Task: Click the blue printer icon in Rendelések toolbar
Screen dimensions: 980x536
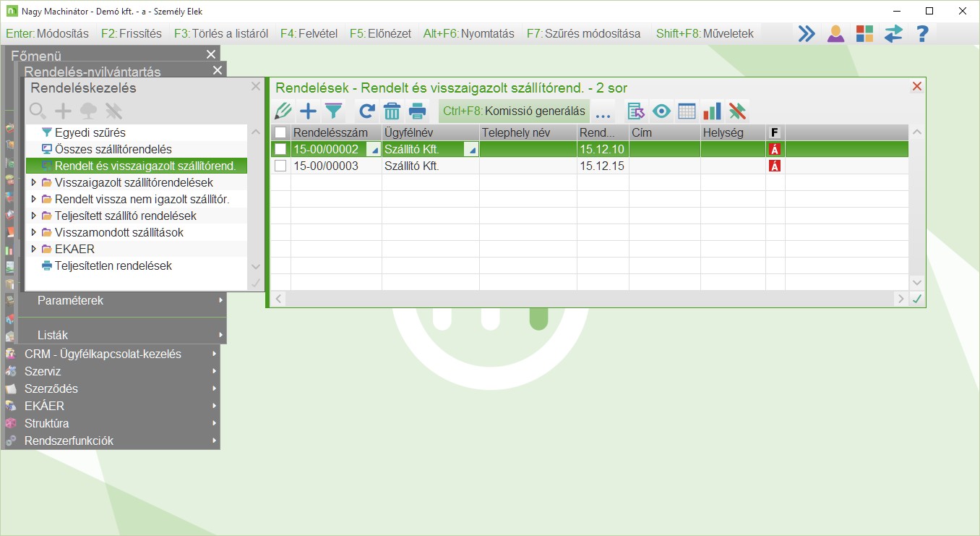Action: (418, 111)
